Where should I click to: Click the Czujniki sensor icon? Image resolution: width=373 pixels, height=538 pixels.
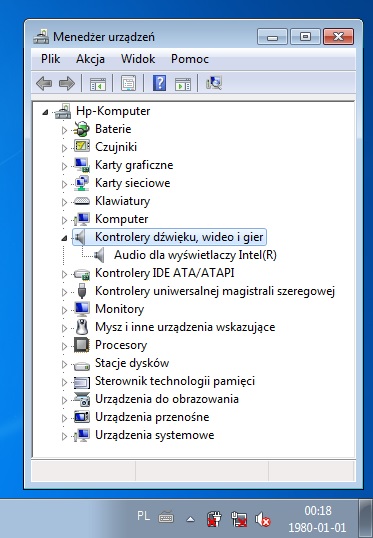(82, 147)
